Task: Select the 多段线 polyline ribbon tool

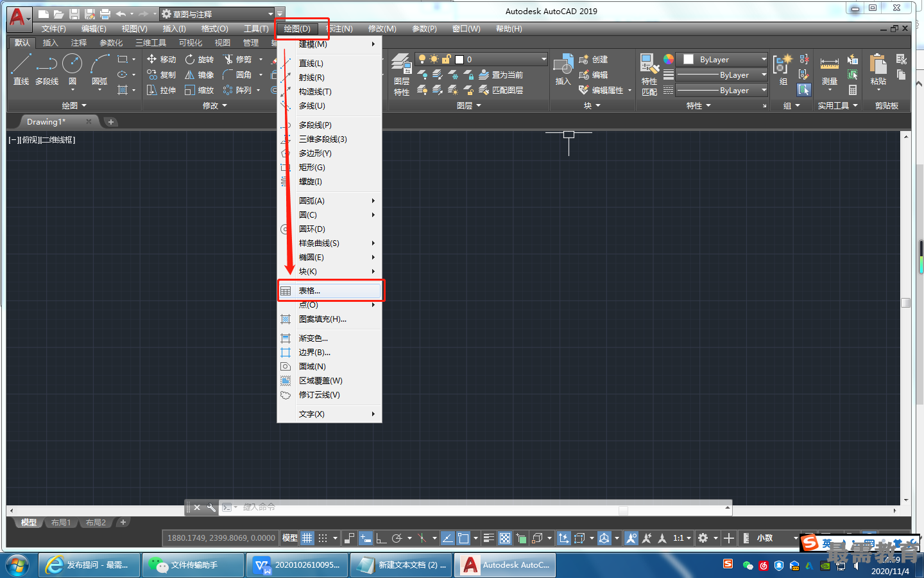Action: point(46,69)
